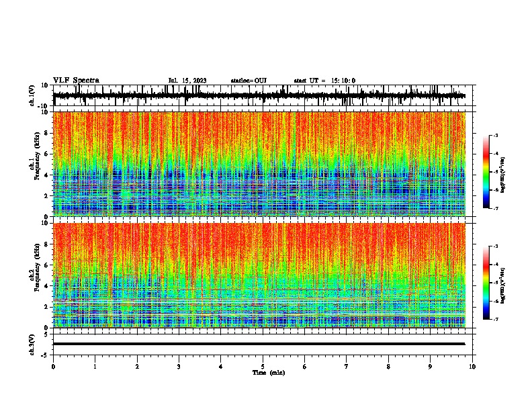Click the "VLF Spectra" title text

[76, 81]
